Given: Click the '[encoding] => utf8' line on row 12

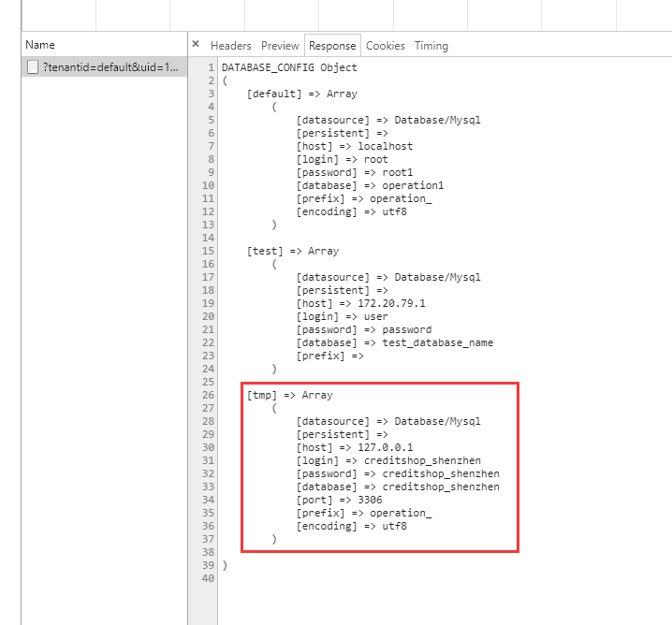Looking at the screenshot, I should pos(351,211).
